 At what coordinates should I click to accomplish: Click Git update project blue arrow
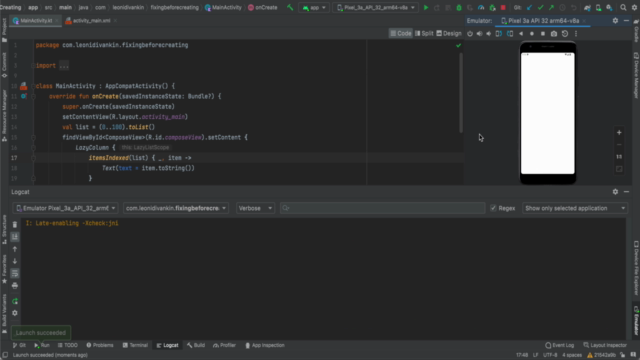coord(530,8)
